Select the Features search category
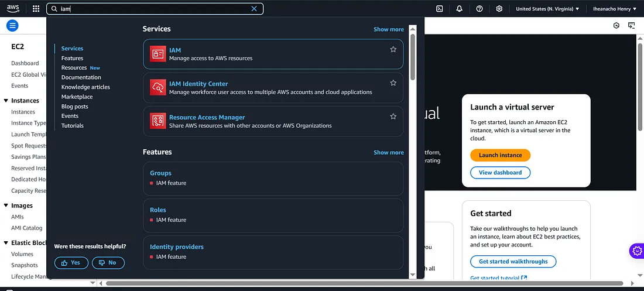Screen dimensions: 644x291 72,59
